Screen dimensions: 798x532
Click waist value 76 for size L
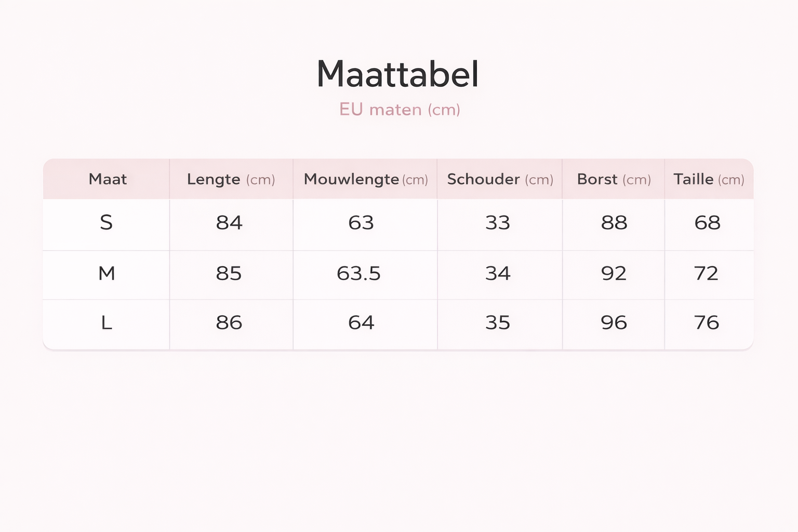pyautogui.click(x=707, y=323)
